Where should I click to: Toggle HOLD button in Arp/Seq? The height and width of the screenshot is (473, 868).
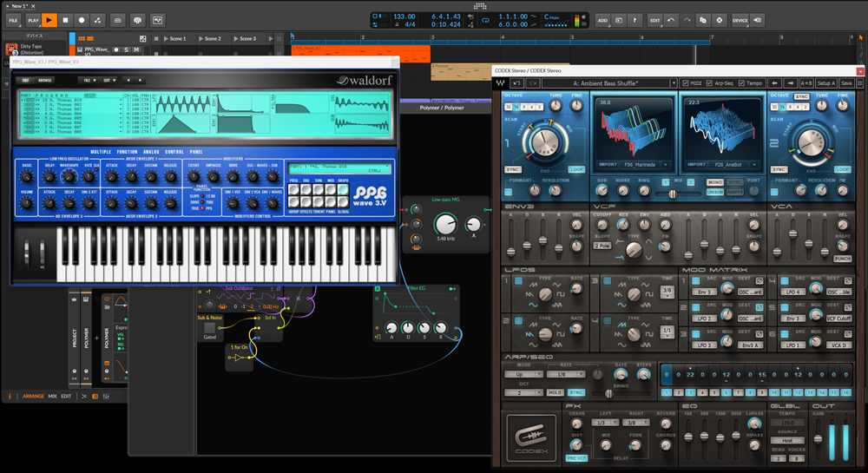556,392
